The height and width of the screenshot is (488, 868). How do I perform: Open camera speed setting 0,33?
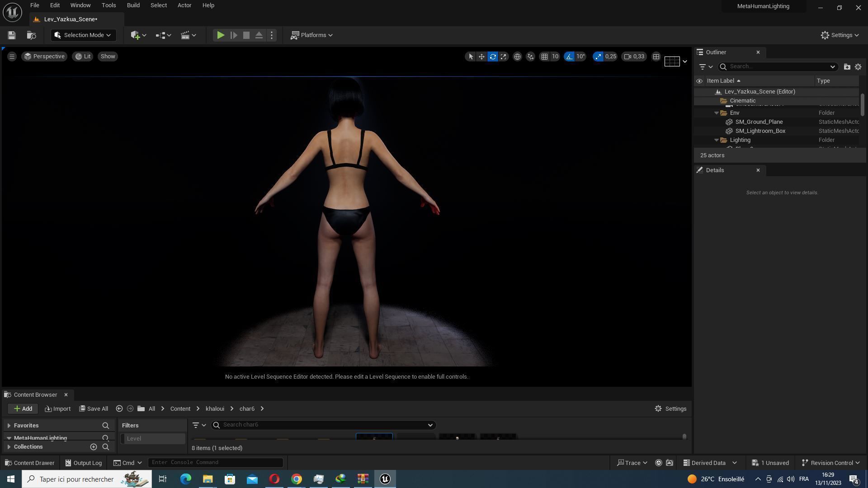[x=634, y=56]
